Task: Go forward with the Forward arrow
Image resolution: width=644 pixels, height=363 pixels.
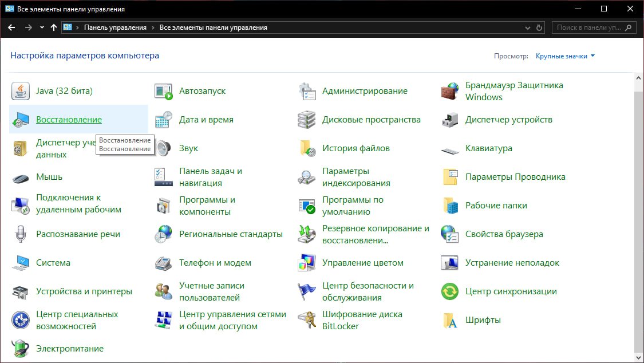Action: tap(29, 27)
